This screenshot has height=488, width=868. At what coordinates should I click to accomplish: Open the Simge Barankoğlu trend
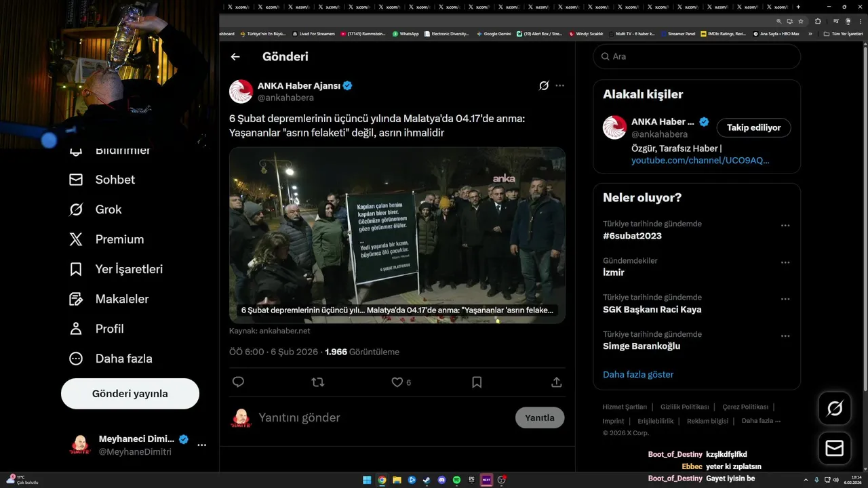click(642, 346)
